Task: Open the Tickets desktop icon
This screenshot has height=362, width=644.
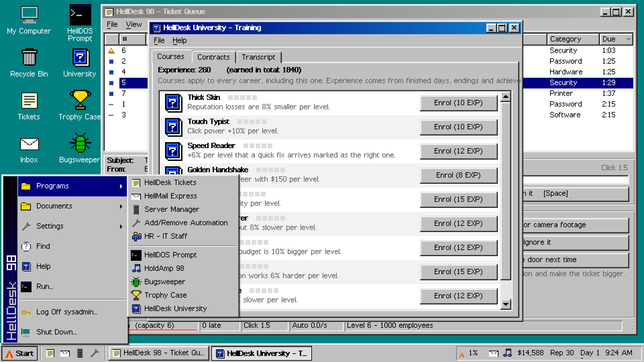Action: (29, 106)
